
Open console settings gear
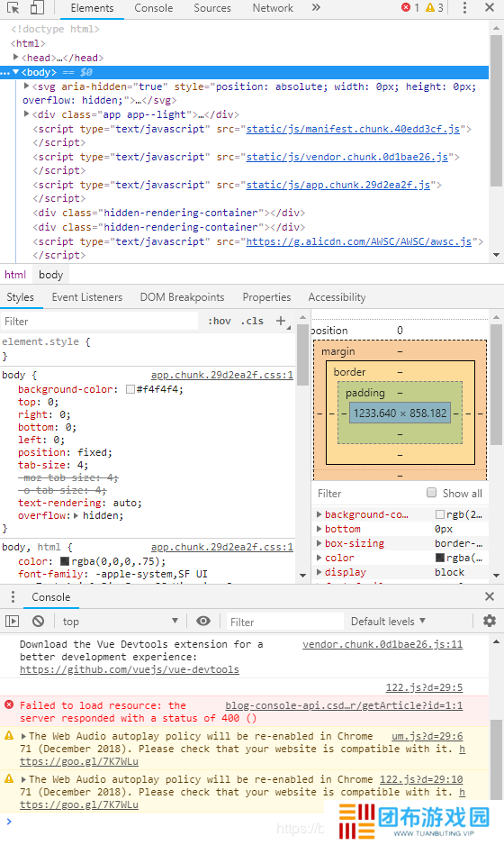coord(490,621)
